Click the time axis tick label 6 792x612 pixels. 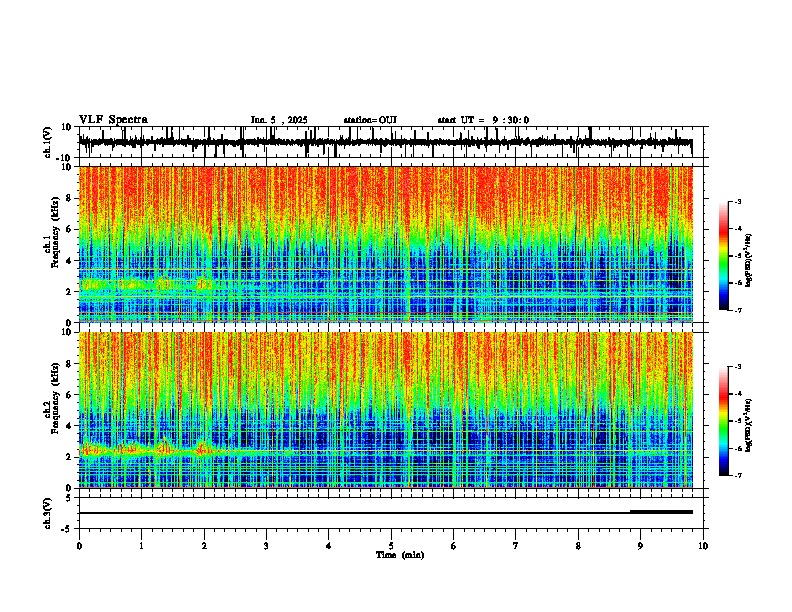(454, 546)
